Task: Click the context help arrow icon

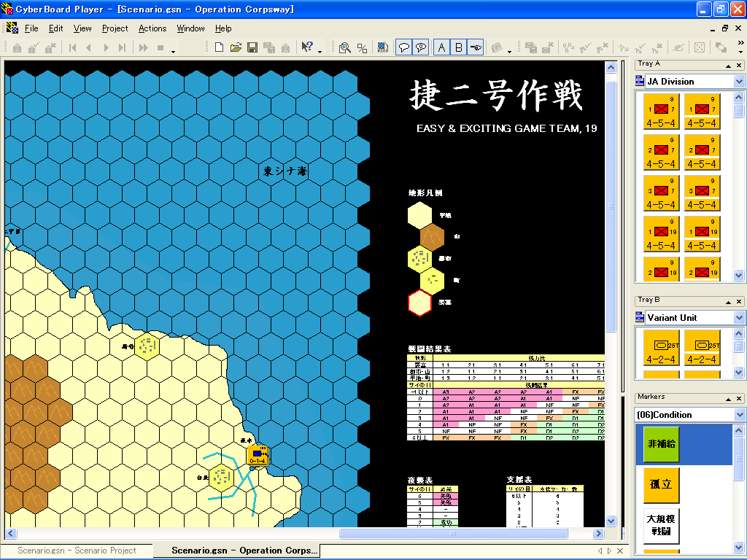Action: pyautogui.click(x=308, y=47)
